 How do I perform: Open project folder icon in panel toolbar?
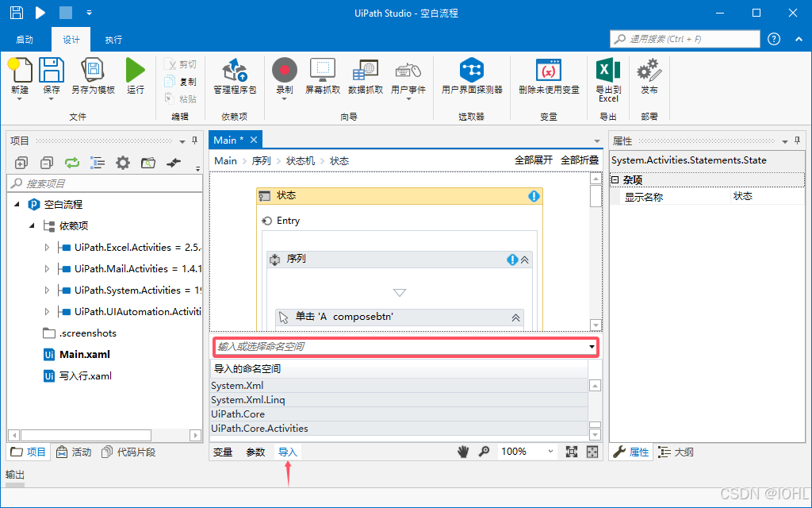coord(148,163)
